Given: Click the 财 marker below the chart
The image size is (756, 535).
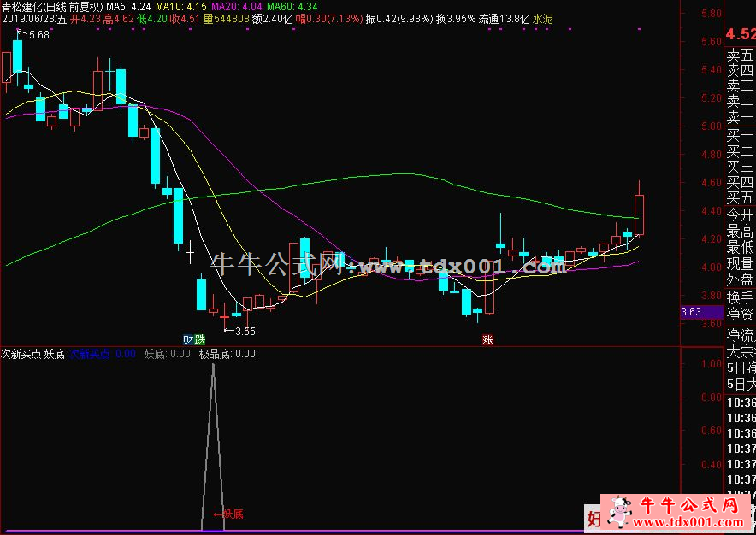Looking at the screenshot, I should (x=188, y=340).
